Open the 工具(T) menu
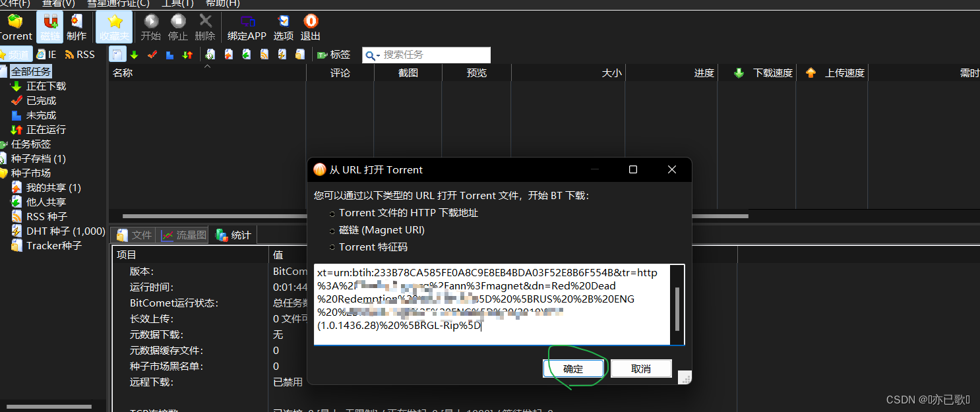 (x=178, y=3)
